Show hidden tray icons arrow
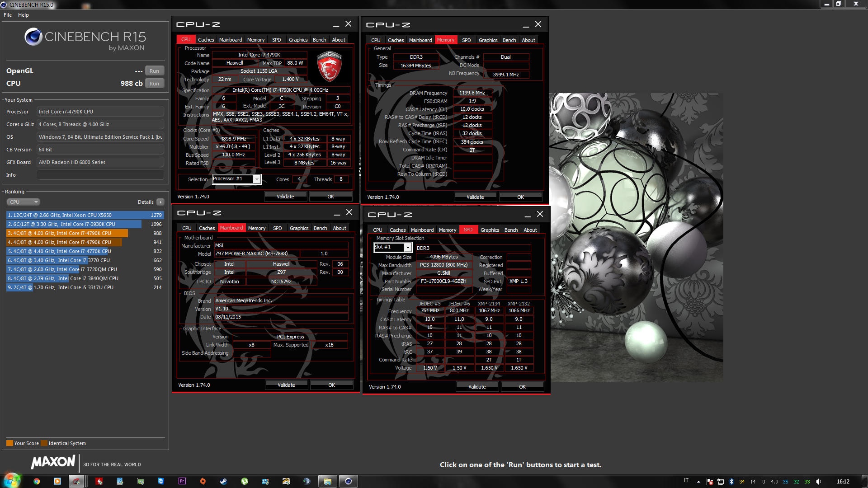Screen dimensions: 868x488 point(698,482)
